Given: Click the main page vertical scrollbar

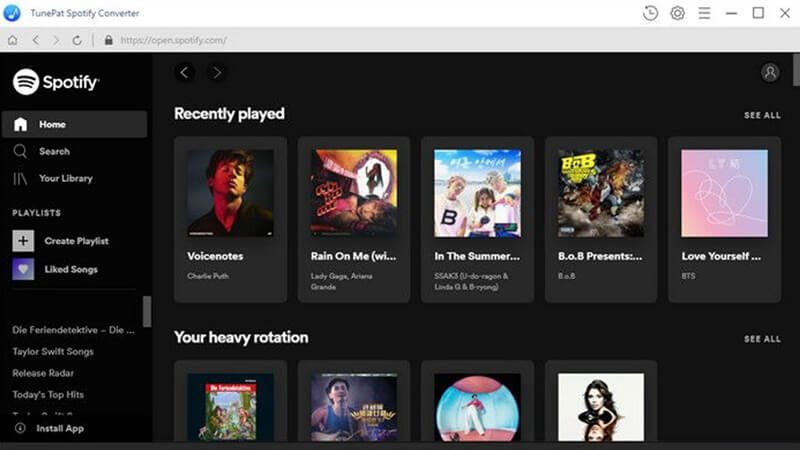Looking at the screenshot, I should (x=796, y=70).
